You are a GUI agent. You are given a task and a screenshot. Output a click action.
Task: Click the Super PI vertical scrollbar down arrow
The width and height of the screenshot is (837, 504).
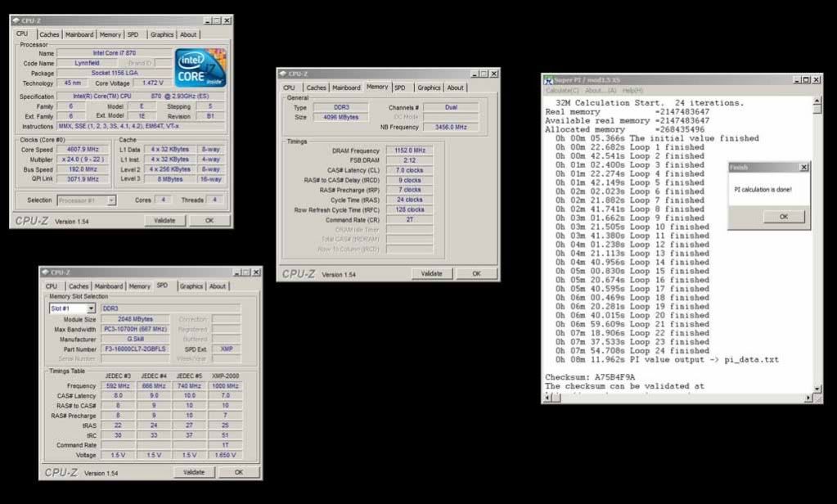click(817, 389)
